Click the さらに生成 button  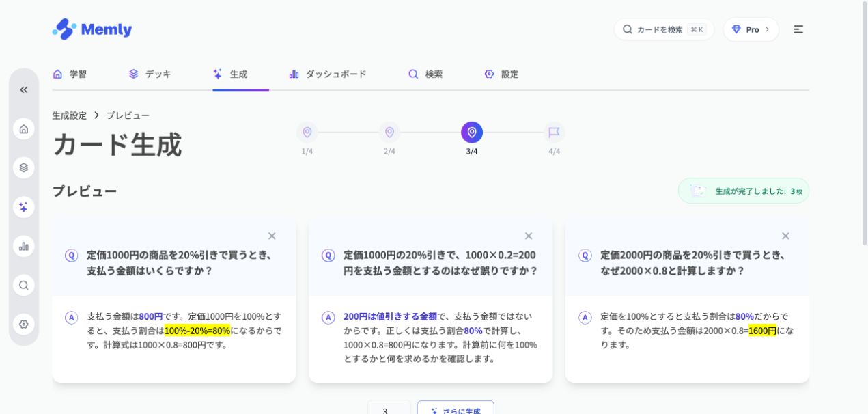(456, 407)
